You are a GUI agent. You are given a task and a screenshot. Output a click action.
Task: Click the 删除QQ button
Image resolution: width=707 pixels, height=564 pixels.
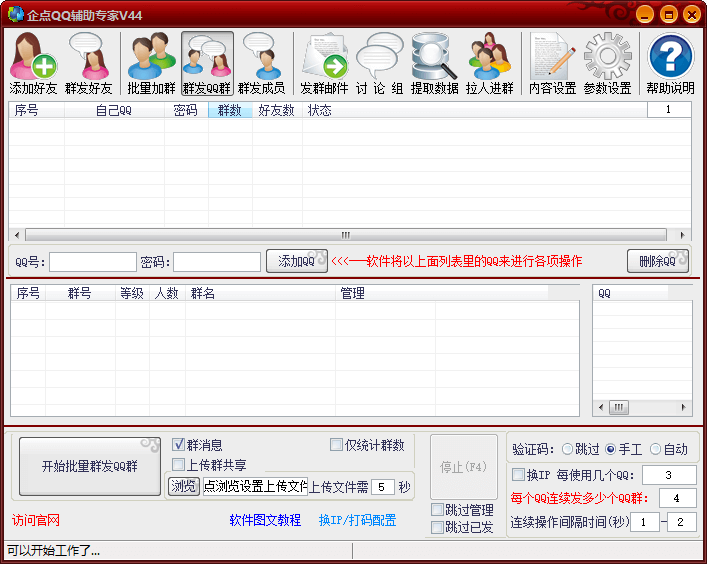coord(658,261)
